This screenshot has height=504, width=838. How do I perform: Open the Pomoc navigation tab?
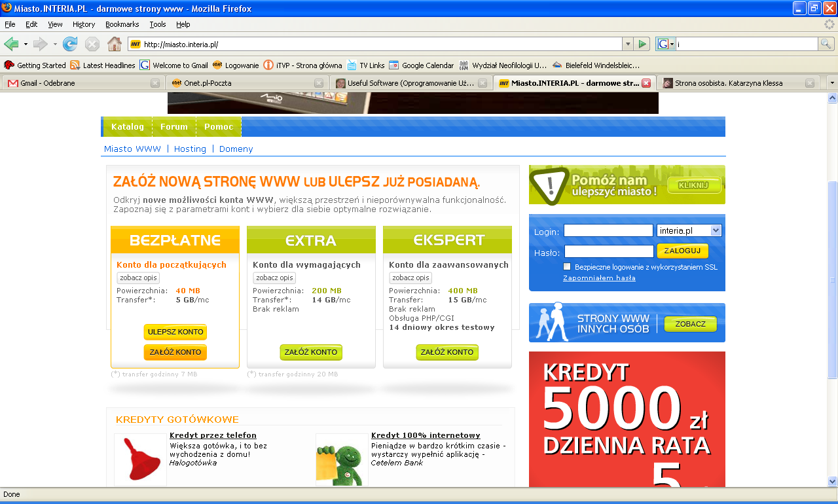[219, 127]
